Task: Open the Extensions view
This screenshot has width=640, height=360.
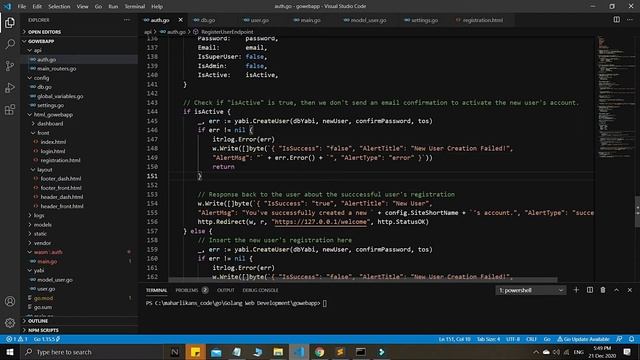Action: (10, 109)
